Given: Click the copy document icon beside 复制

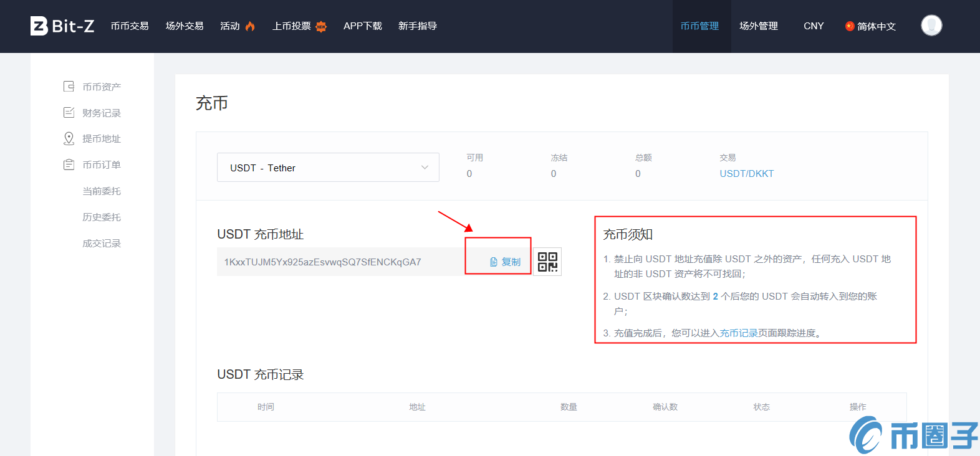Looking at the screenshot, I should [x=494, y=262].
